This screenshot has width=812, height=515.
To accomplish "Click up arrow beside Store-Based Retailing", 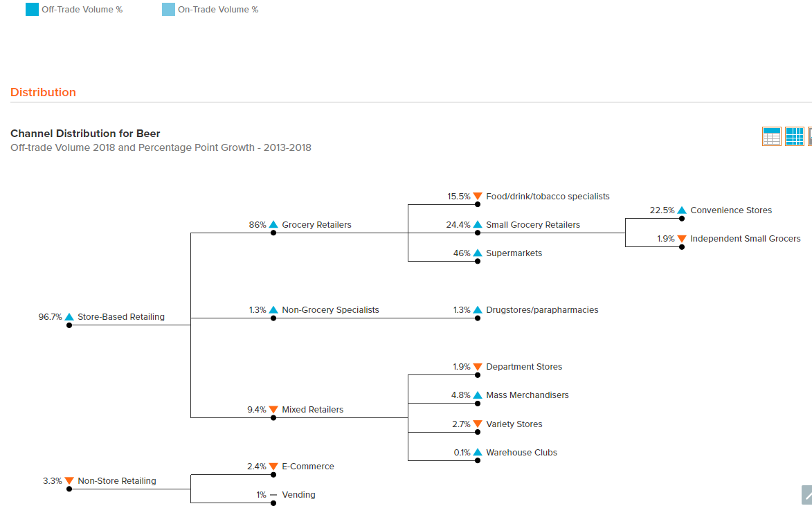I will 69,317.
